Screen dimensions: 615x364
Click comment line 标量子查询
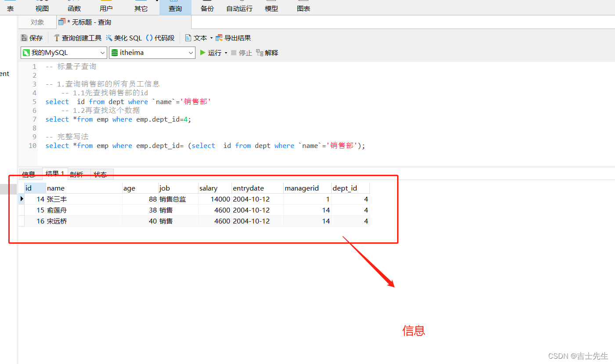coord(71,66)
